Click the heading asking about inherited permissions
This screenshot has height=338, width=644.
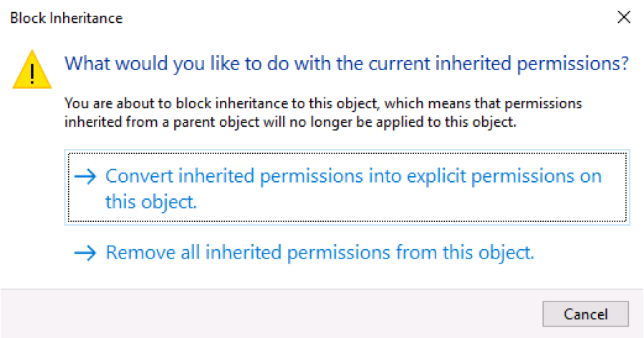pos(346,64)
